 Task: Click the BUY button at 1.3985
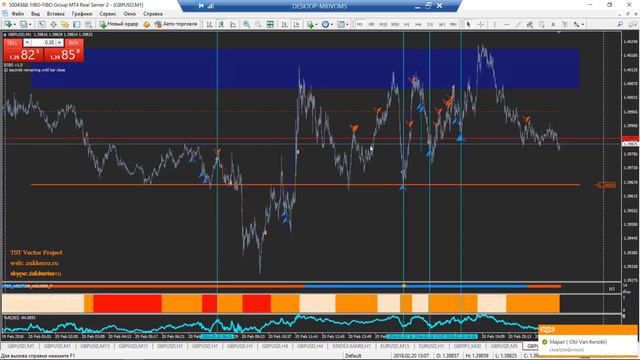(x=64, y=54)
